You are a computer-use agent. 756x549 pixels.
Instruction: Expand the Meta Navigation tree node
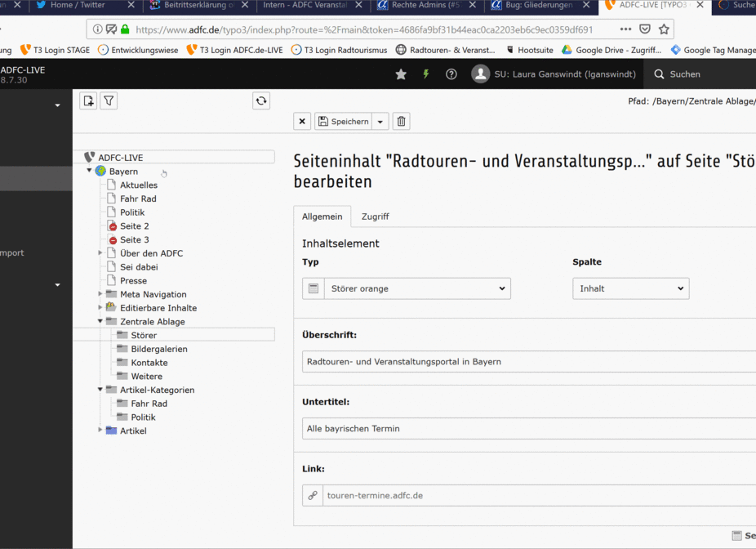pos(99,294)
